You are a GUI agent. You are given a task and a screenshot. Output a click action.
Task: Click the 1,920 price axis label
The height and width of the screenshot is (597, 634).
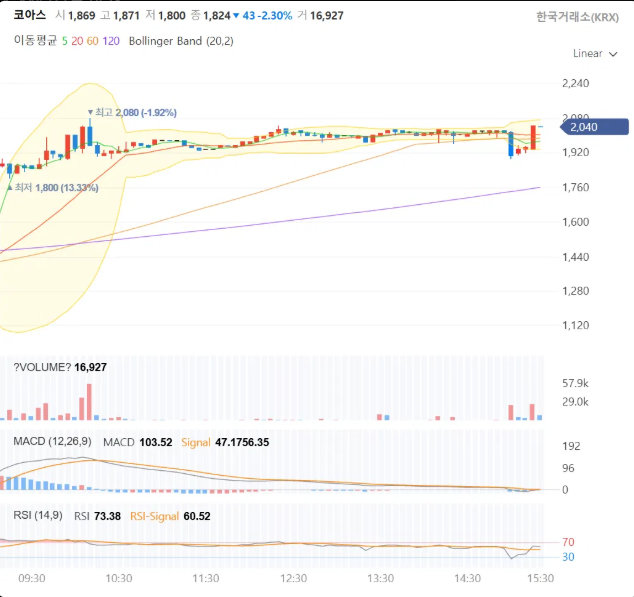click(576, 152)
